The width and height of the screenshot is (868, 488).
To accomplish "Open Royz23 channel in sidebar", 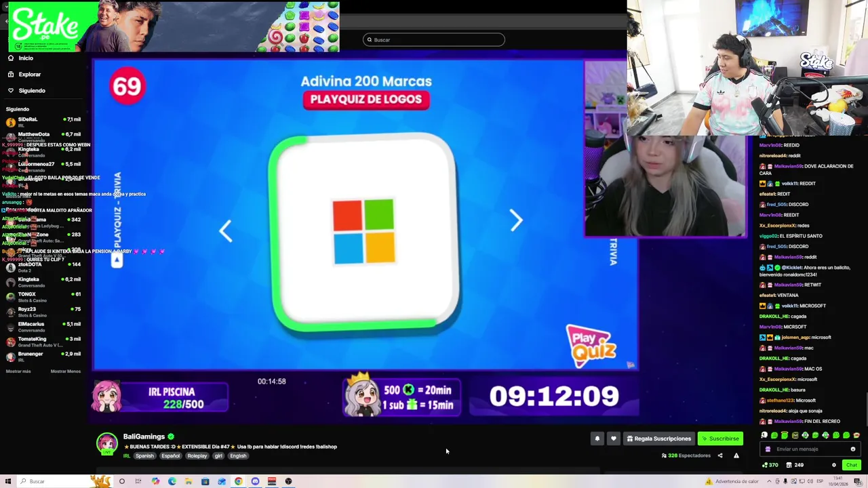I will coord(43,312).
